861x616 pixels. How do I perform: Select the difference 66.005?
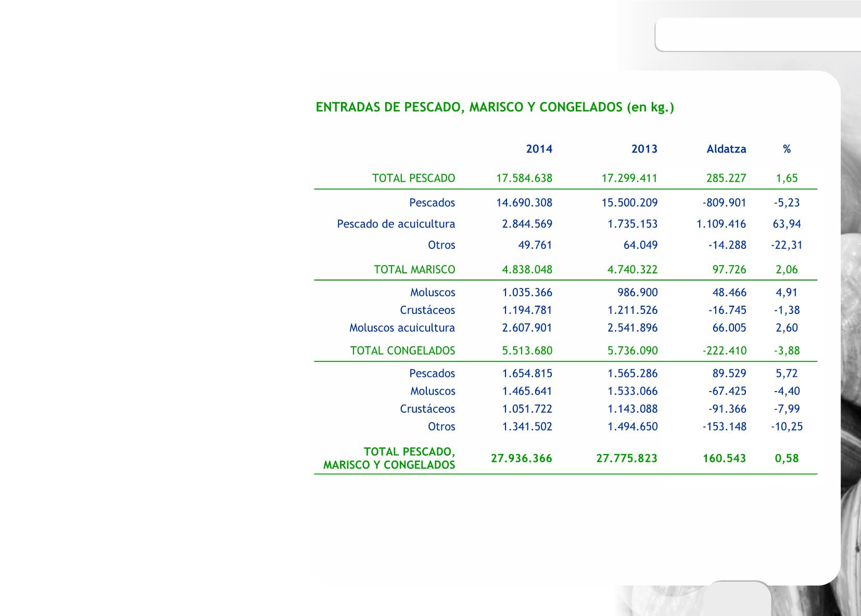pyautogui.click(x=729, y=328)
